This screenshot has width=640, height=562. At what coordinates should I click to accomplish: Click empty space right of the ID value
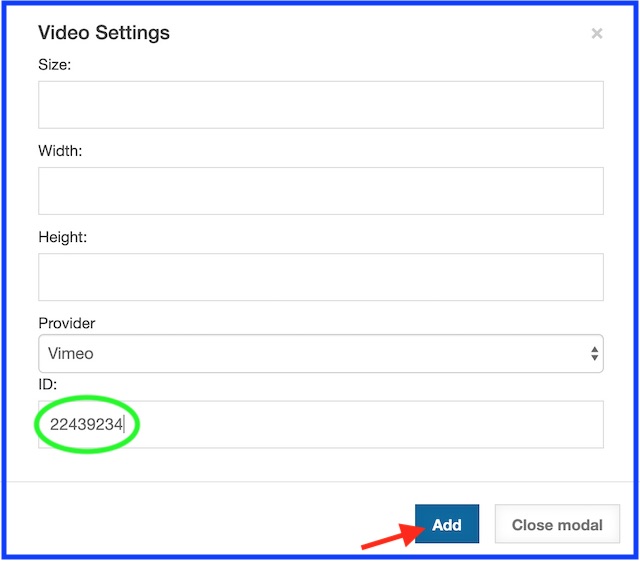tap(380, 425)
